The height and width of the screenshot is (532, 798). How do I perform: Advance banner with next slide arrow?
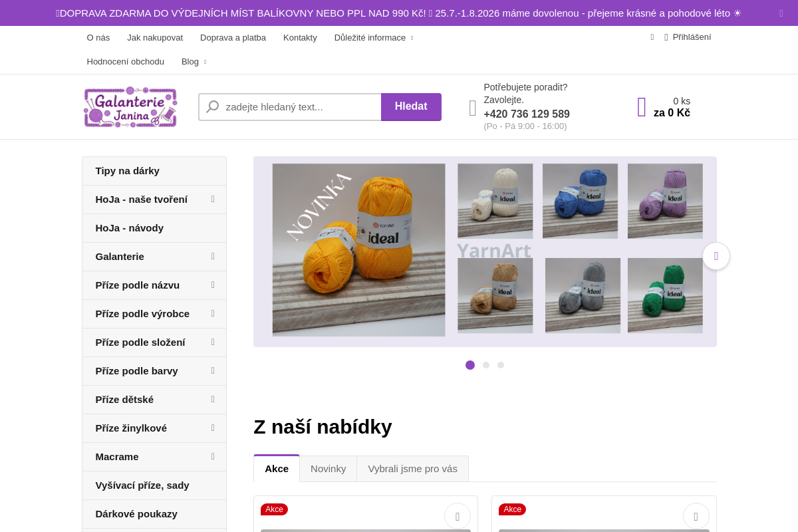[716, 256]
